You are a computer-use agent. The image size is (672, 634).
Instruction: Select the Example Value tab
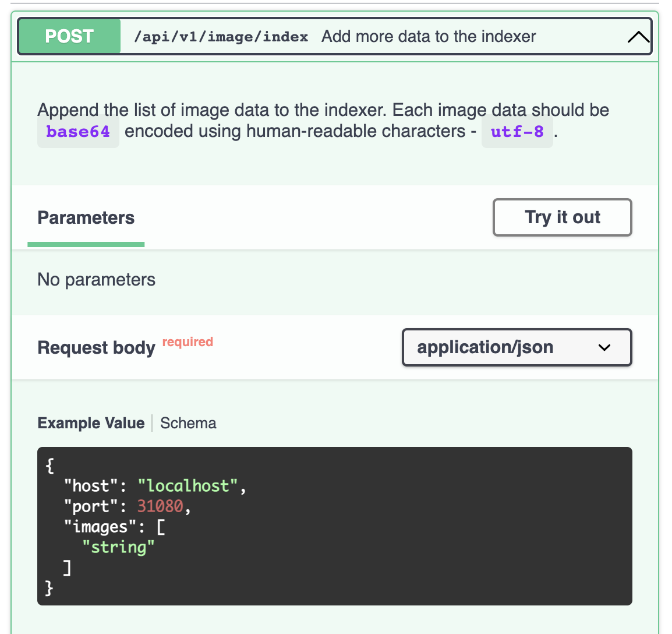(x=91, y=423)
